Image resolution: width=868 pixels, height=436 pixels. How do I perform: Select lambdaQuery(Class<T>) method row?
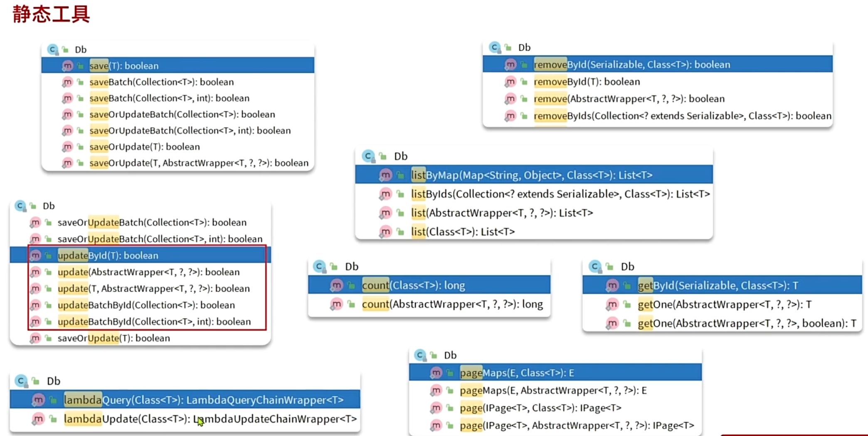[x=185, y=400]
